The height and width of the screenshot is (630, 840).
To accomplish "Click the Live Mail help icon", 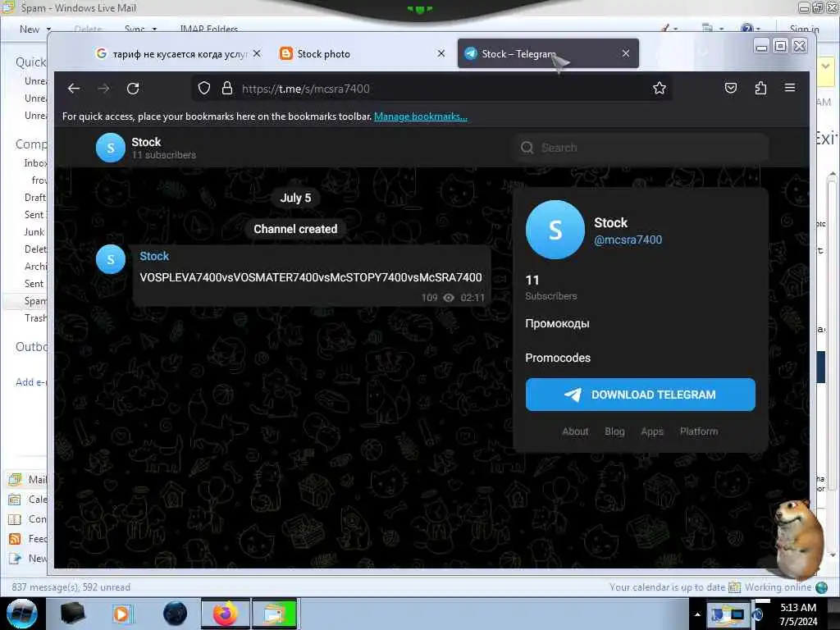I will 746,29.
